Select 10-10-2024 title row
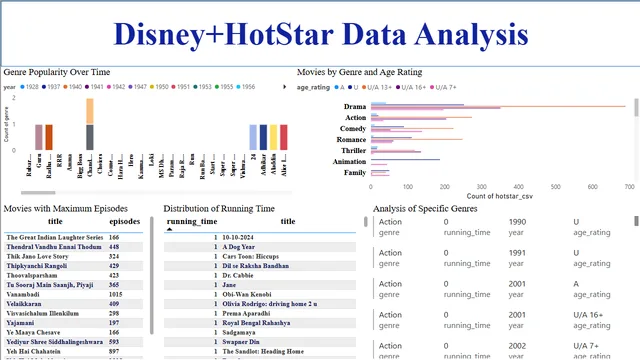The image size is (640, 360). (x=260, y=237)
